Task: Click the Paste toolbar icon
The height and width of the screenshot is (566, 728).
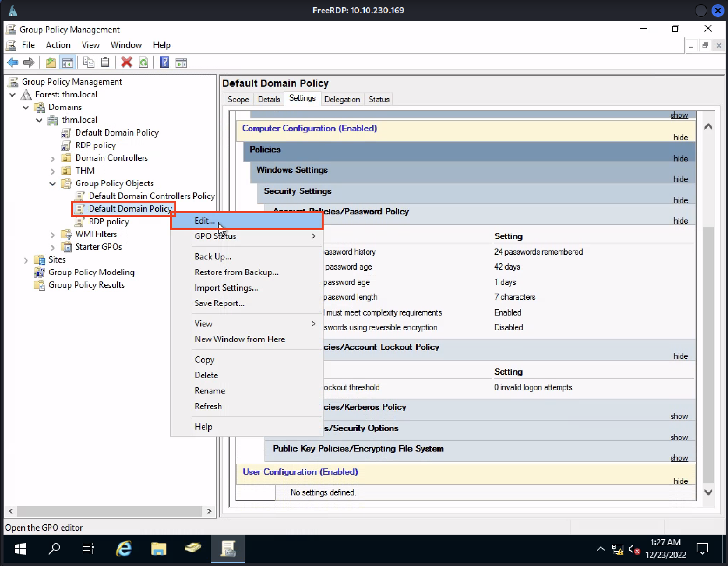Action: (105, 62)
